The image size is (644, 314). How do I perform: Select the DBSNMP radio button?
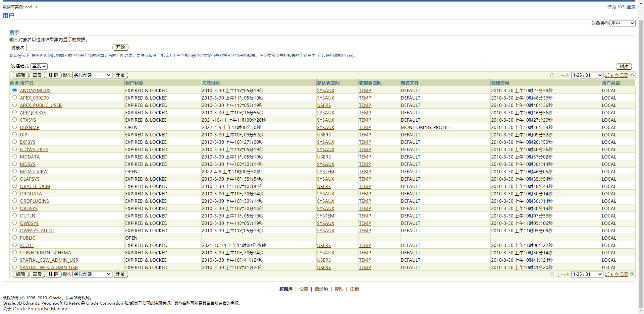14,127
